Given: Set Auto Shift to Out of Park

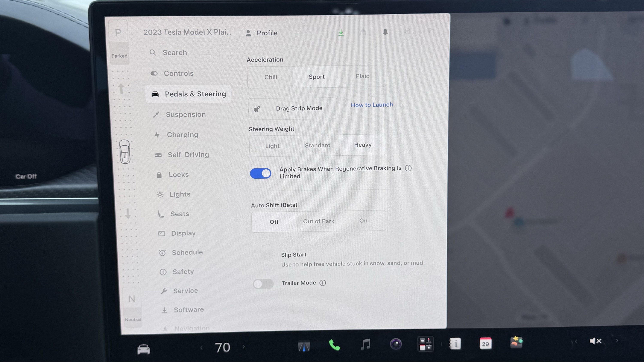Looking at the screenshot, I should (319, 221).
